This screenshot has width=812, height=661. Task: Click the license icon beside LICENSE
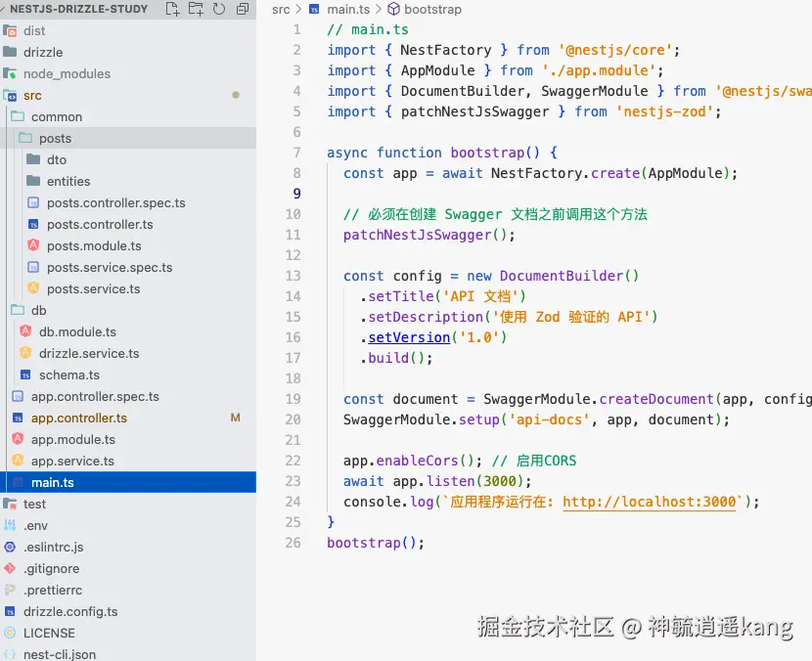click(x=10, y=633)
